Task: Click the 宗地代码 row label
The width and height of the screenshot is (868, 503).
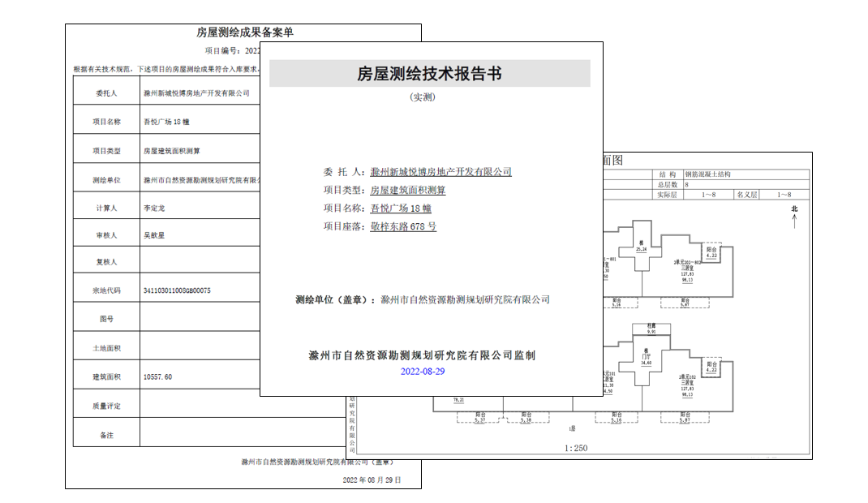Action: [x=106, y=290]
